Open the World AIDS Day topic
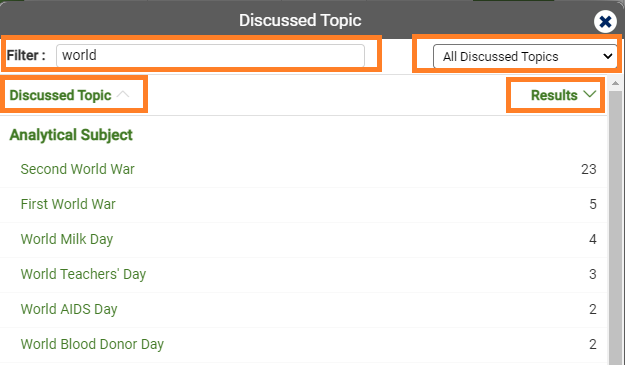This screenshot has height=365, width=625. click(x=69, y=309)
